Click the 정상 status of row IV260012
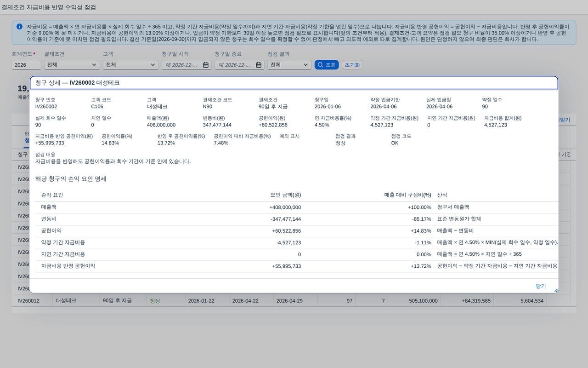588x368 pixels. point(155,300)
